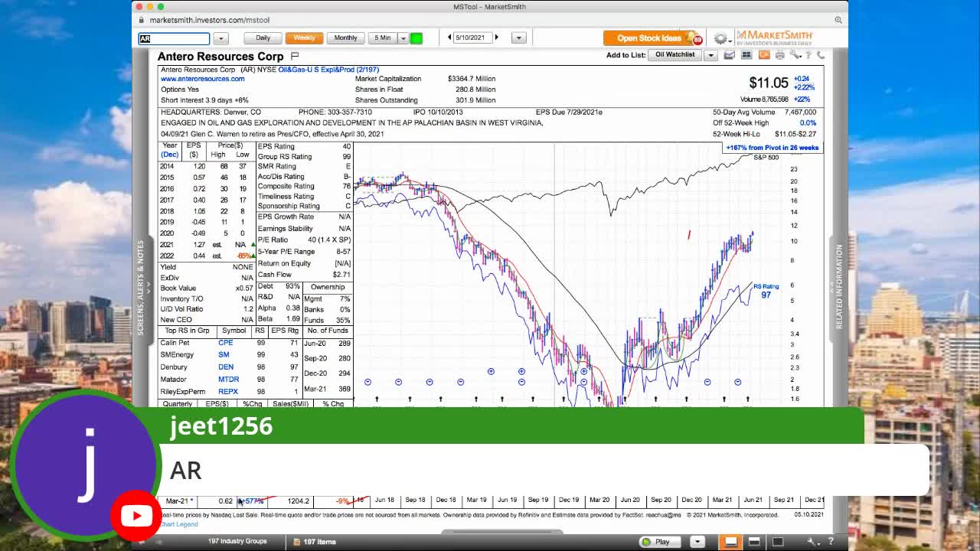Viewport: 980px width, 551px height.
Task: Open the settings gear menu
Action: pyautogui.click(x=720, y=38)
